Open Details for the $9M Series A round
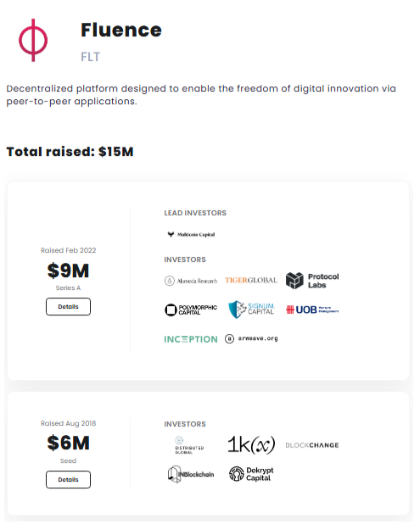 tap(69, 307)
